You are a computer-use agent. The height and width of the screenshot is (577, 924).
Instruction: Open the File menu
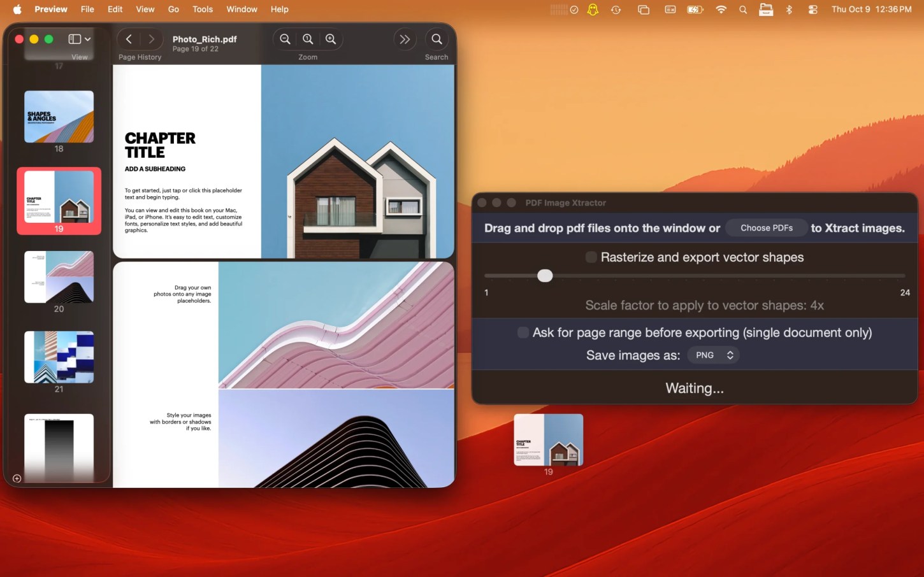coord(87,9)
